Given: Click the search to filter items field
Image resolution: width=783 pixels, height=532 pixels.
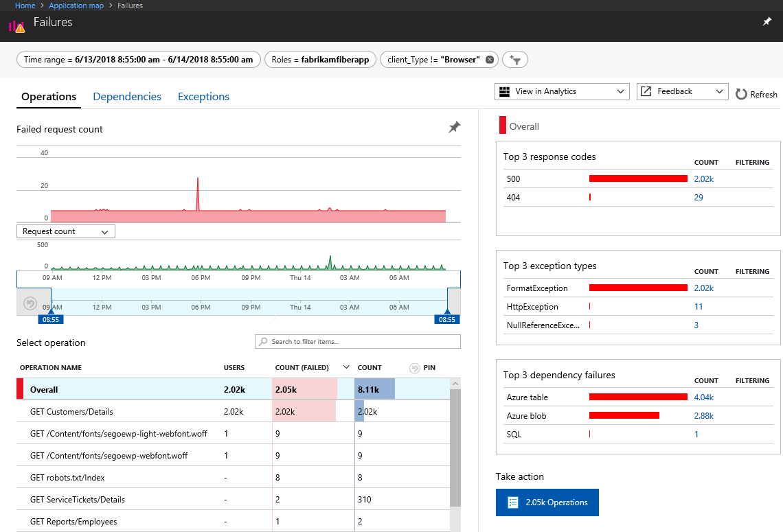Looking at the screenshot, I should pyautogui.click(x=357, y=341).
